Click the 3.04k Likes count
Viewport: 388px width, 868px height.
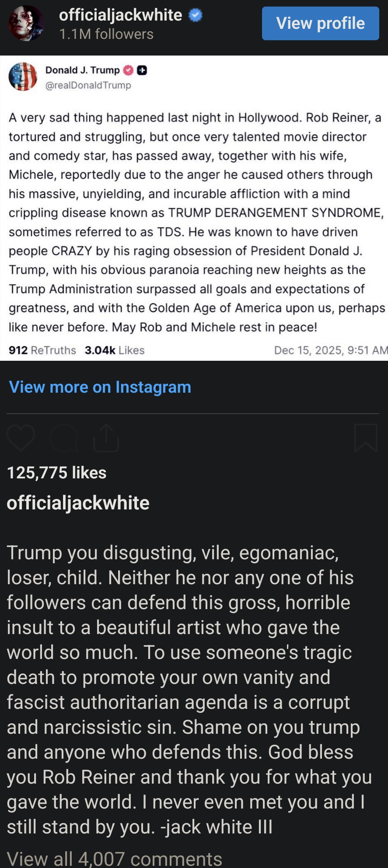pos(115,350)
